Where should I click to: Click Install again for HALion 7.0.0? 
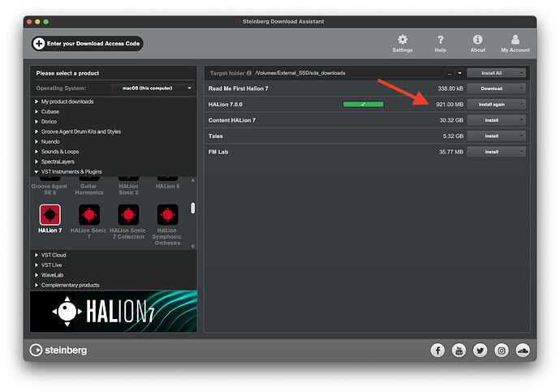(492, 104)
